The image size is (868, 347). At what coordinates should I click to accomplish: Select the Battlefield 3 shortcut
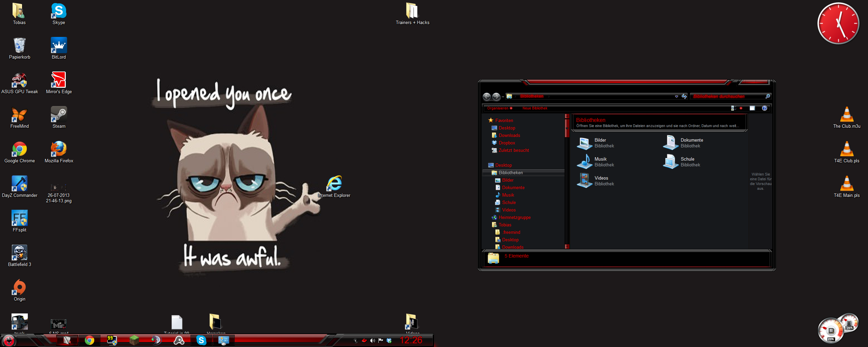click(19, 256)
